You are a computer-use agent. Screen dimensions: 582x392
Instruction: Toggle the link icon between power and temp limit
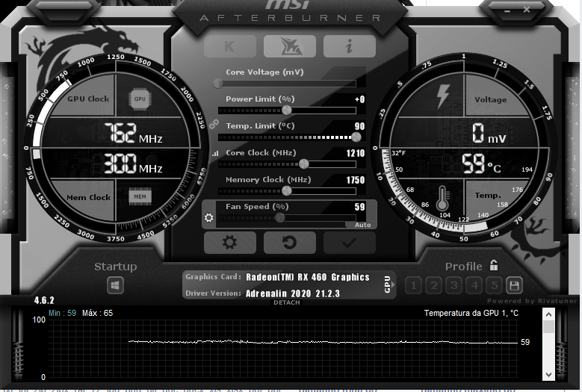[x=214, y=124]
